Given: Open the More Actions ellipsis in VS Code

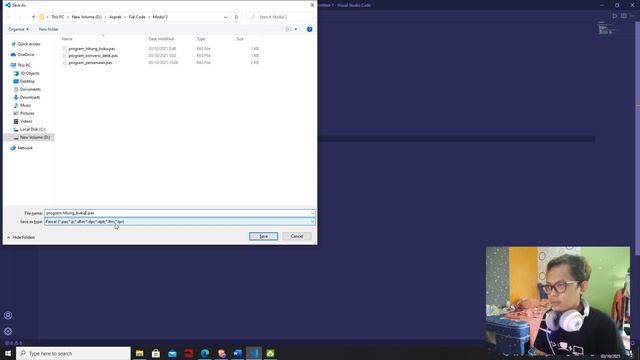Looking at the screenshot, I should 632,16.
